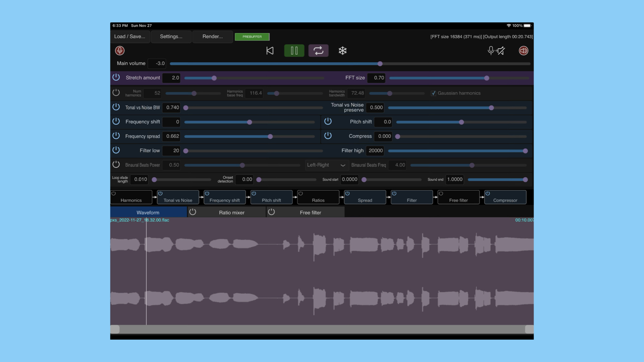Uncheck the Gaussian harmonics checkbox
Image resolution: width=644 pixels, height=362 pixels.
point(433,93)
